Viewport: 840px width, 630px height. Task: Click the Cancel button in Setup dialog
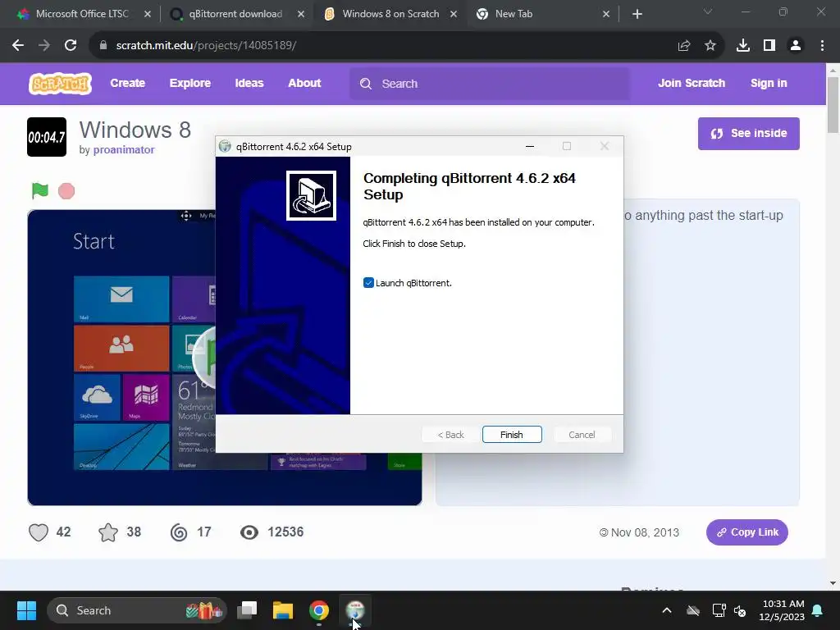[x=582, y=435]
